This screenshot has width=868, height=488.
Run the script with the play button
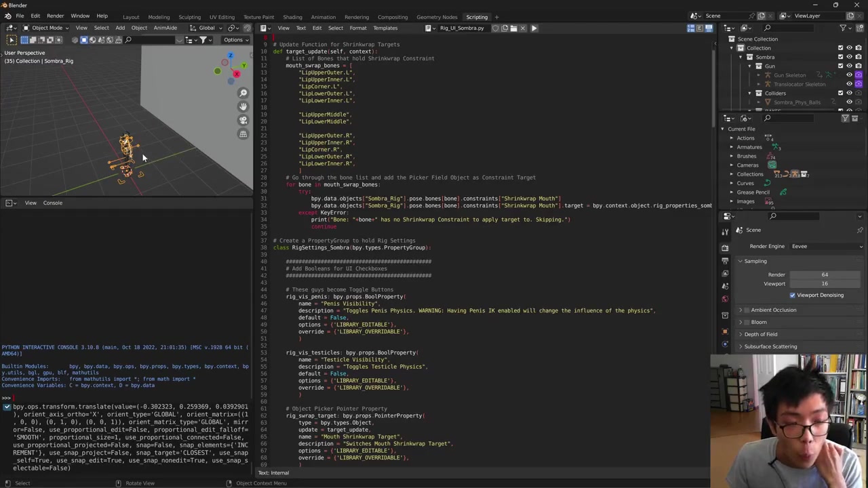coord(534,28)
